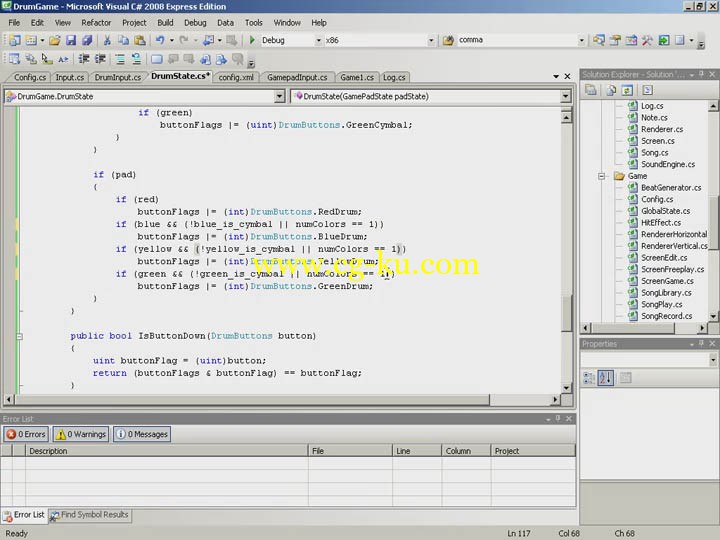Switch to the DrumInput.cs tab

coord(118,77)
